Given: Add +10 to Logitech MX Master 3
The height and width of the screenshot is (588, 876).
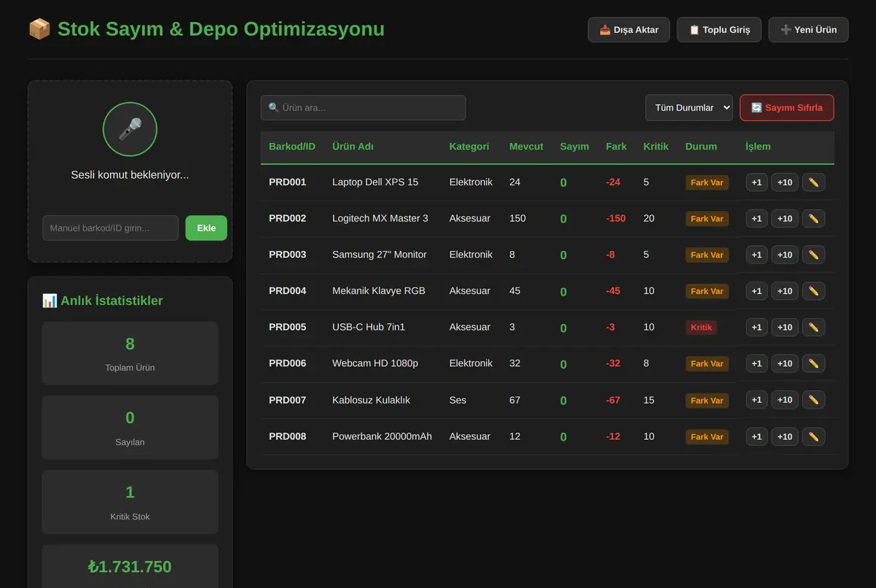Looking at the screenshot, I should tap(785, 218).
